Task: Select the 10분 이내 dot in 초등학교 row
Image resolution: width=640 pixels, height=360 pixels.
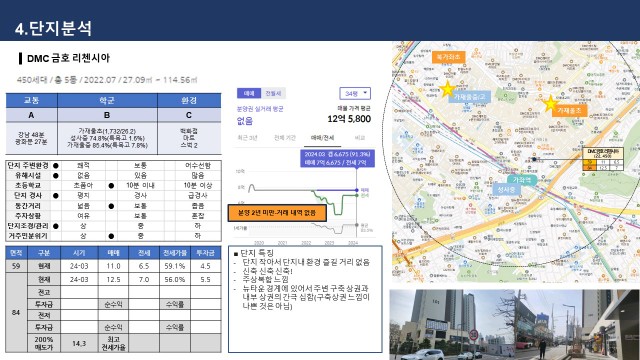Action: click(x=111, y=186)
